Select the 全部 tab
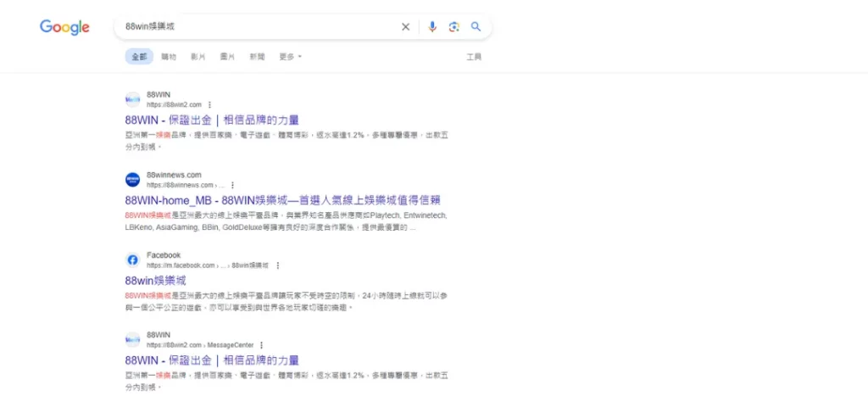The height and width of the screenshot is (402, 868). [139, 57]
